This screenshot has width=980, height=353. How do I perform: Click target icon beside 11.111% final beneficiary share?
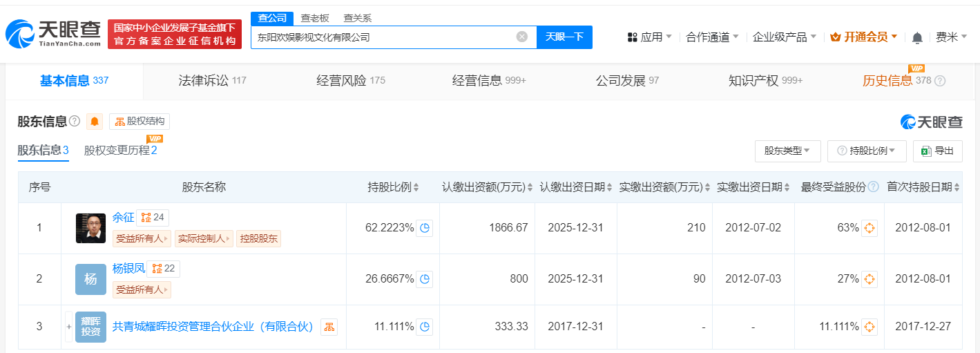pos(869,327)
